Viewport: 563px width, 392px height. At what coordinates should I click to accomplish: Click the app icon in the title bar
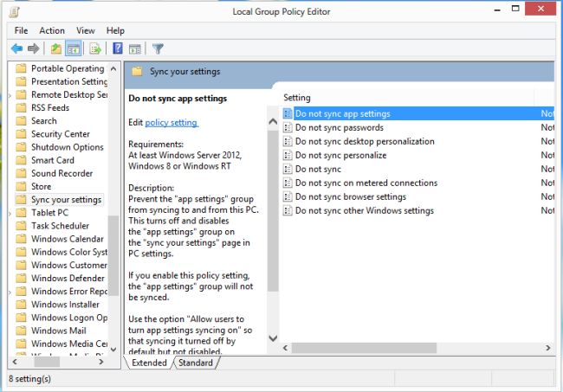(x=14, y=12)
